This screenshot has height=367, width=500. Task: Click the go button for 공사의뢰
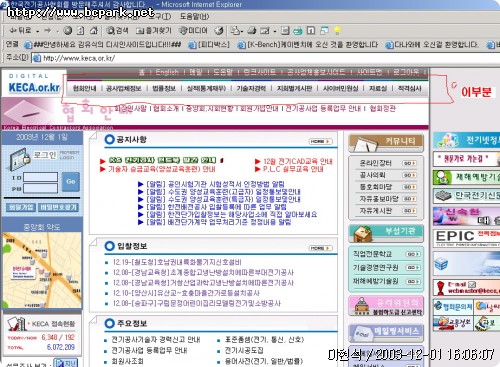pyautogui.click(x=409, y=175)
